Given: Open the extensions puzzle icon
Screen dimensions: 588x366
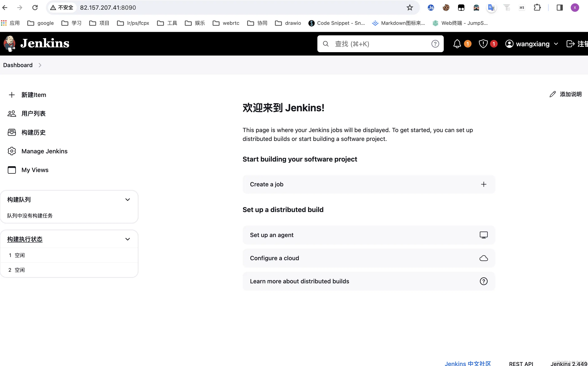Looking at the screenshot, I should 537,8.
